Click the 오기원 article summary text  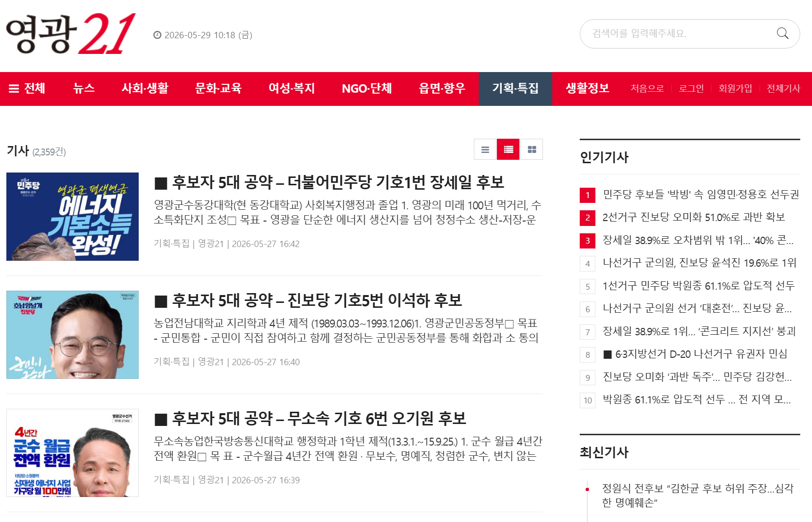pyautogui.click(x=348, y=448)
